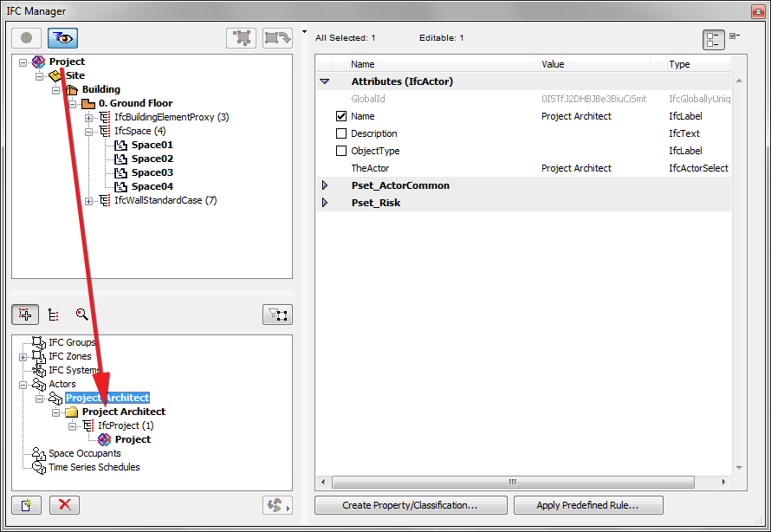Click the tree layout options icon

pyautogui.click(x=714, y=40)
